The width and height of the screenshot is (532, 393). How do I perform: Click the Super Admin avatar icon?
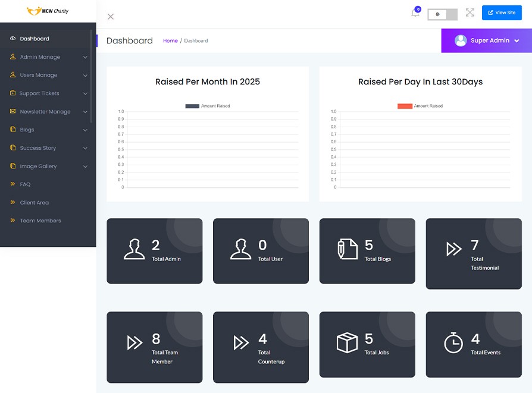coord(460,40)
